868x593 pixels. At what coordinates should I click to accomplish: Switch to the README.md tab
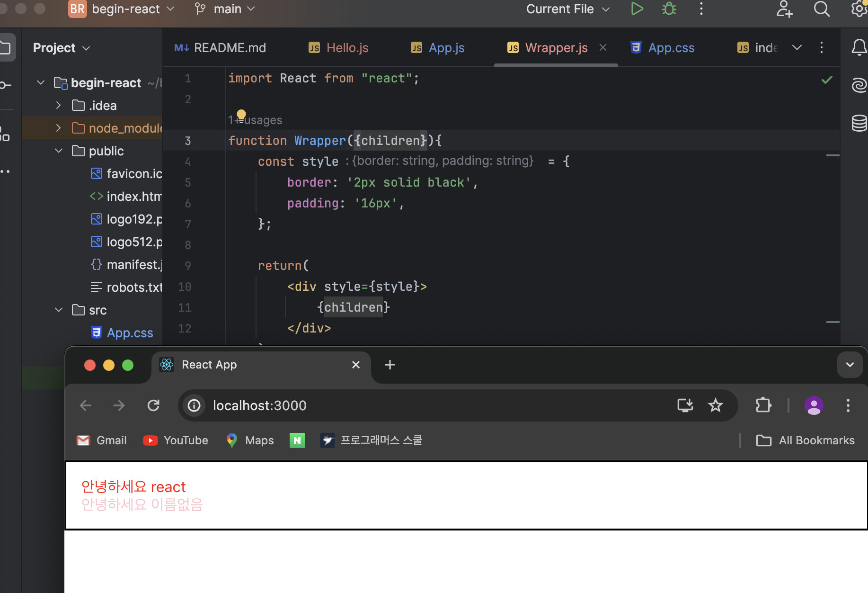pos(220,48)
